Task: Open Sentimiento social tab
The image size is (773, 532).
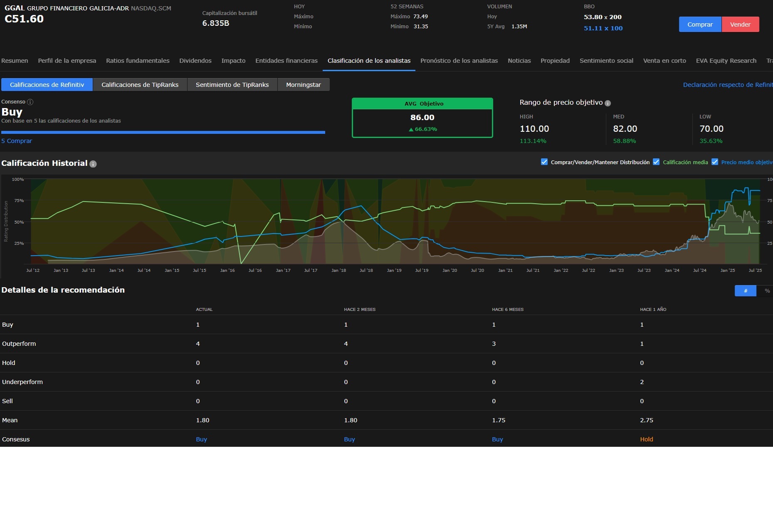Action: [x=606, y=61]
